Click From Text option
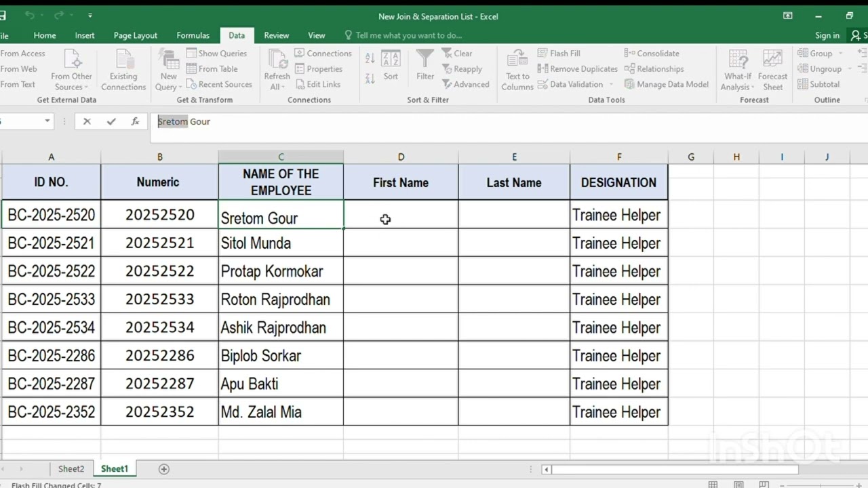 (x=18, y=85)
